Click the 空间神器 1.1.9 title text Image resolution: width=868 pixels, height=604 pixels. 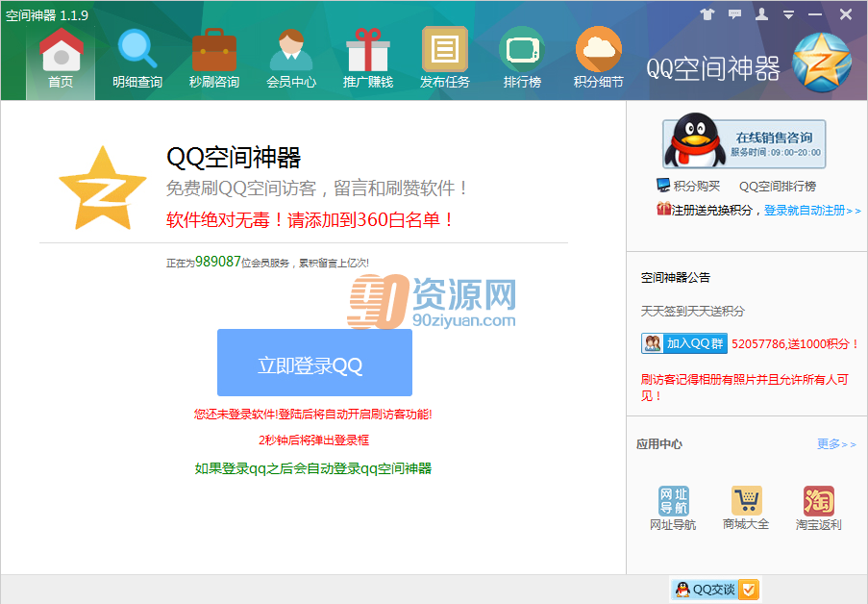[47, 15]
